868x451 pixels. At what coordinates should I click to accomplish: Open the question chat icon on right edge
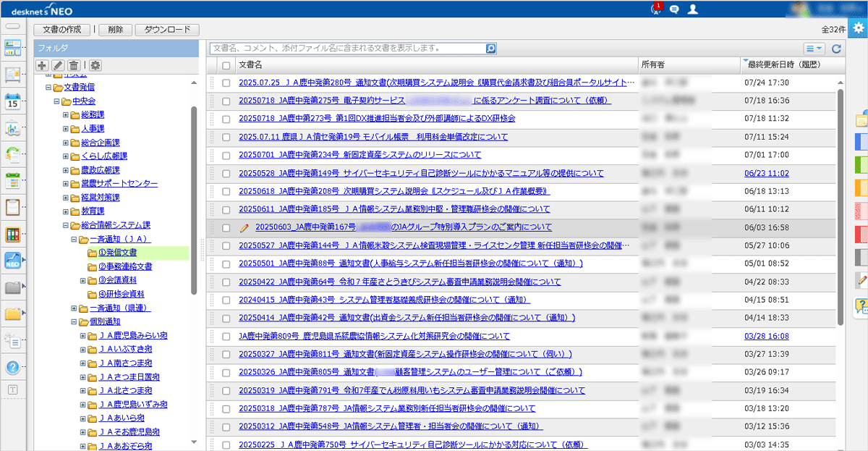(861, 306)
